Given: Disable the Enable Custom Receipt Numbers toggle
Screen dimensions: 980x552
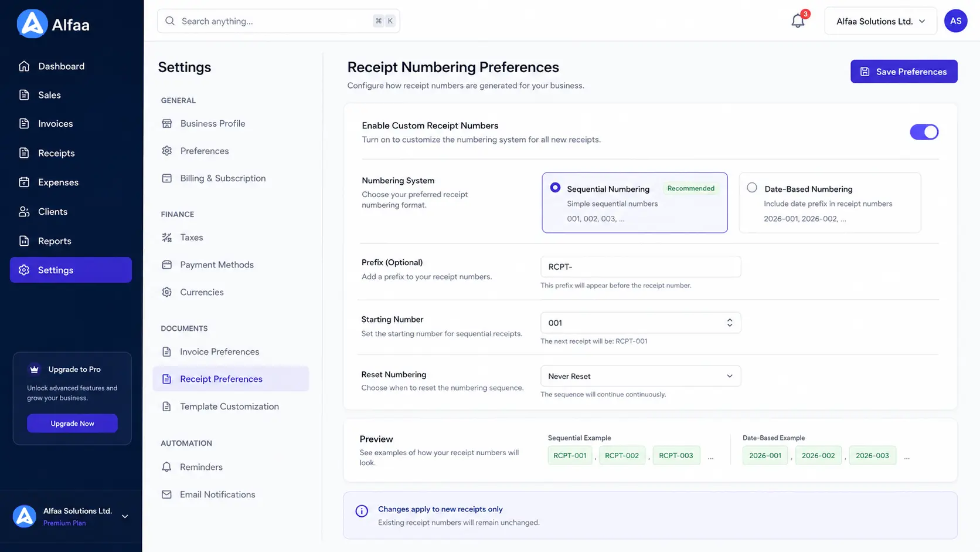Looking at the screenshot, I should [924, 132].
